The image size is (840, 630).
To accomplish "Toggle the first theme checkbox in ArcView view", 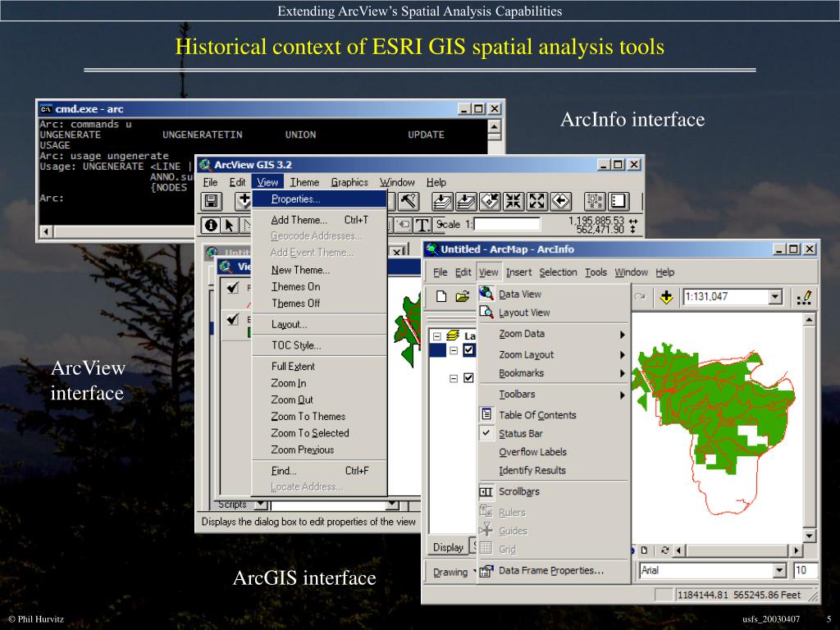I will point(232,287).
